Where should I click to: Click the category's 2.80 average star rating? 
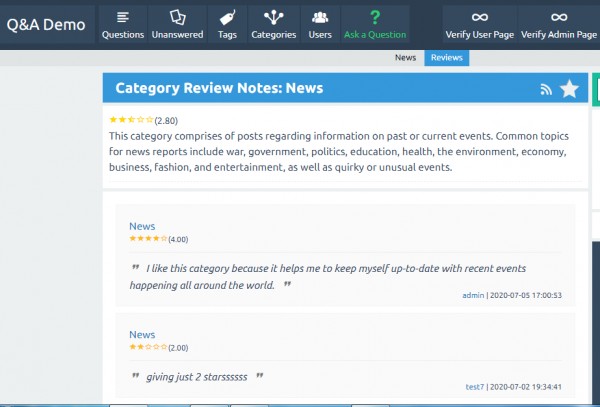[131, 120]
